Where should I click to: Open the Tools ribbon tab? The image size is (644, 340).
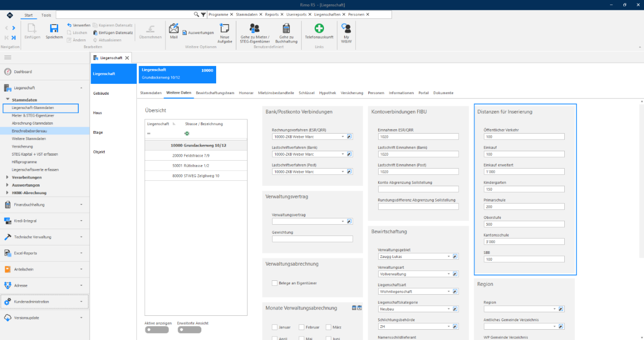46,15
